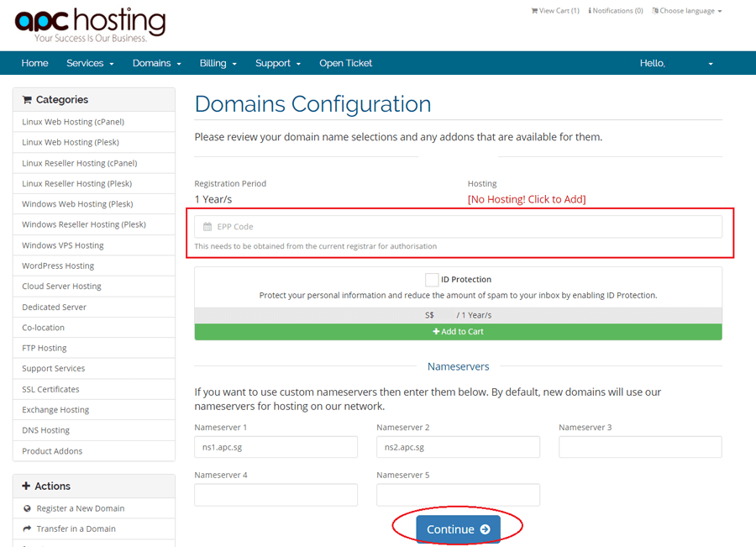756x547 pixels.
Task: Open Dedicated Server category
Action: (x=94, y=308)
